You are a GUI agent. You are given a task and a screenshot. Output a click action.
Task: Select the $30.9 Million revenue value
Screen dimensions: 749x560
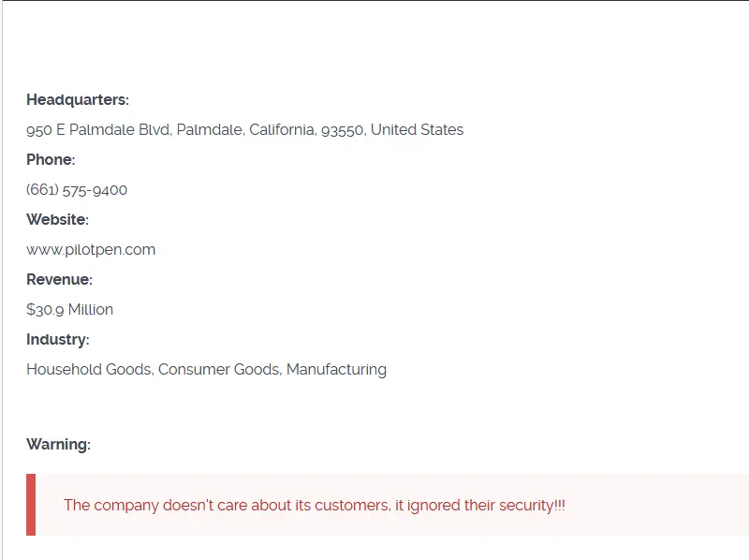click(69, 310)
